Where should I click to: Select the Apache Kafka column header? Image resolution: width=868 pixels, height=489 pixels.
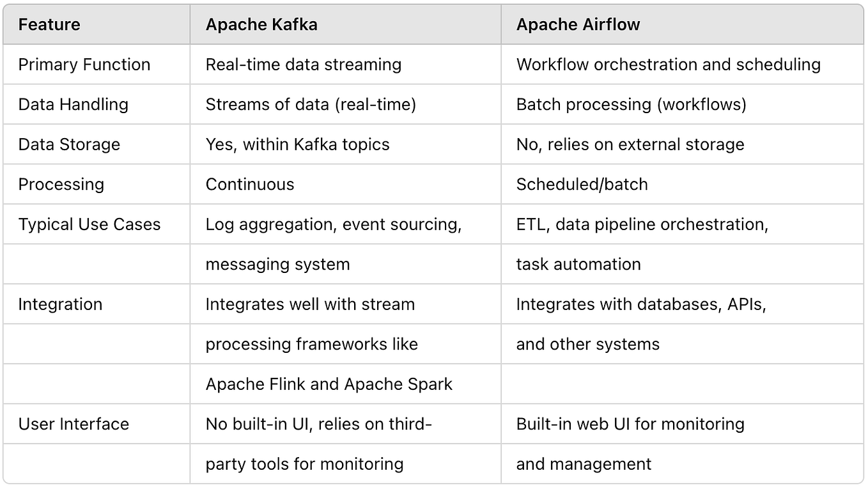point(261,24)
